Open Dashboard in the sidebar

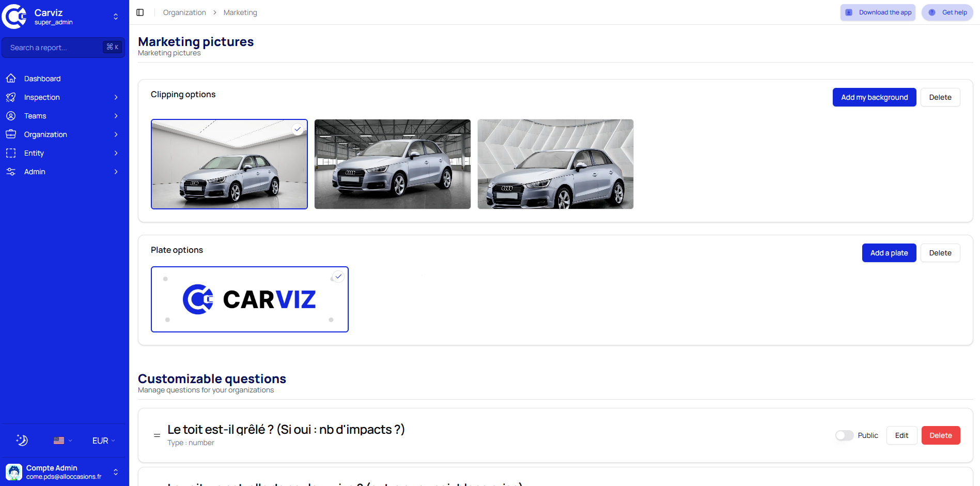point(64,79)
